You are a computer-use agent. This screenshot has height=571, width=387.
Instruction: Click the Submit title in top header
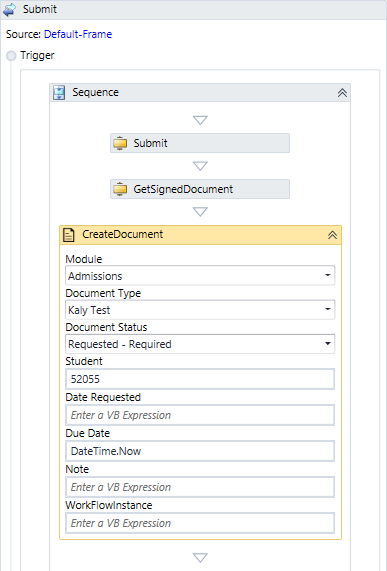pos(40,9)
